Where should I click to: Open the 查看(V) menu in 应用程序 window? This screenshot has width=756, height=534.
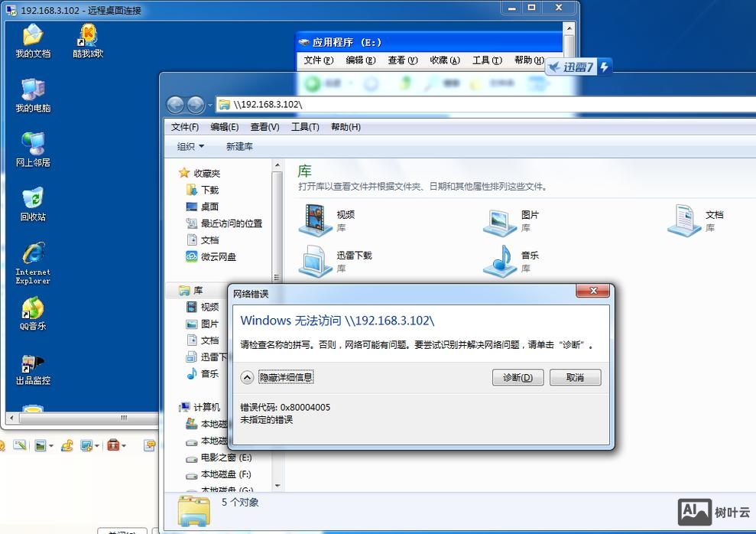point(402,60)
